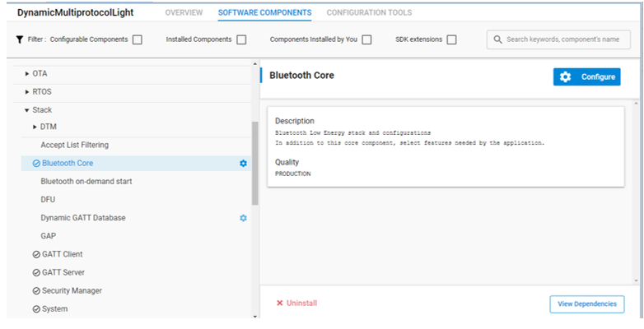This screenshot has height=329, width=644.
Task: Tick the SDK extensions checkbox
Action: 452,39
